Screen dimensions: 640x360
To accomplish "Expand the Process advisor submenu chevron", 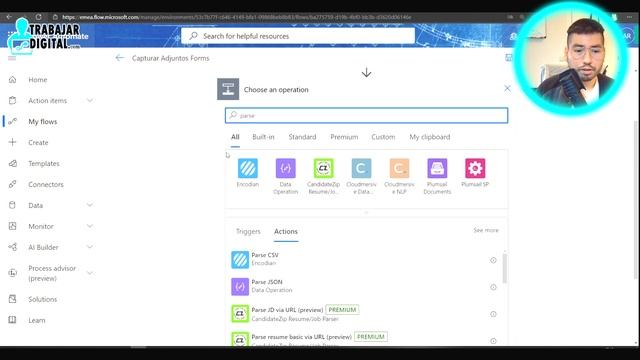I will [x=90, y=273].
